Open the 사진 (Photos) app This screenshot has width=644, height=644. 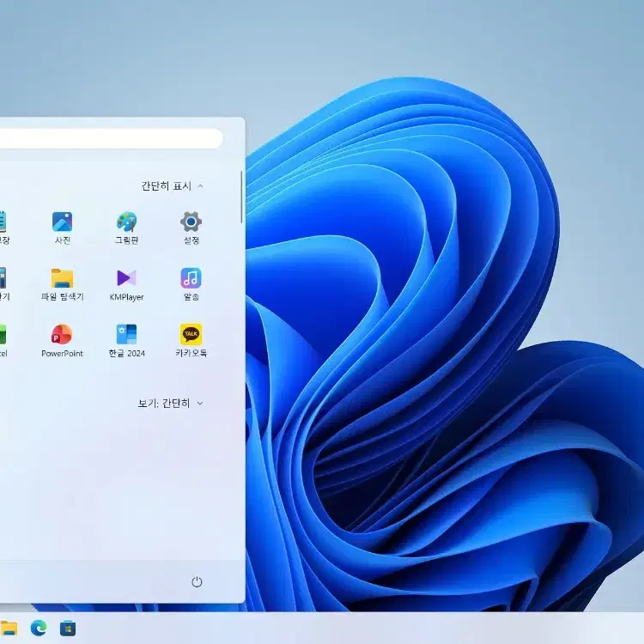click(x=62, y=228)
